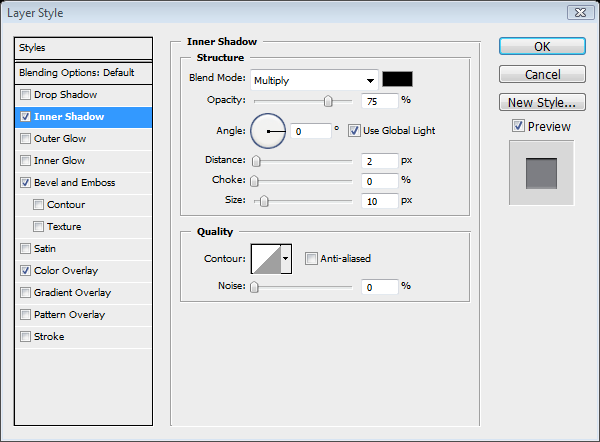Click the Opacity slider handle
This screenshot has width=600, height=442.
pyautogui.click(x=327, y=100)
